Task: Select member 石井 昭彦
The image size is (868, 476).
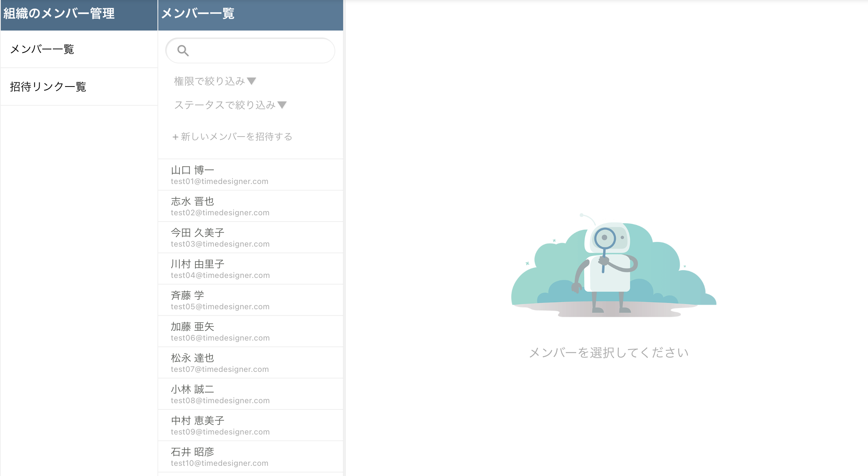Action: point(251,457)
